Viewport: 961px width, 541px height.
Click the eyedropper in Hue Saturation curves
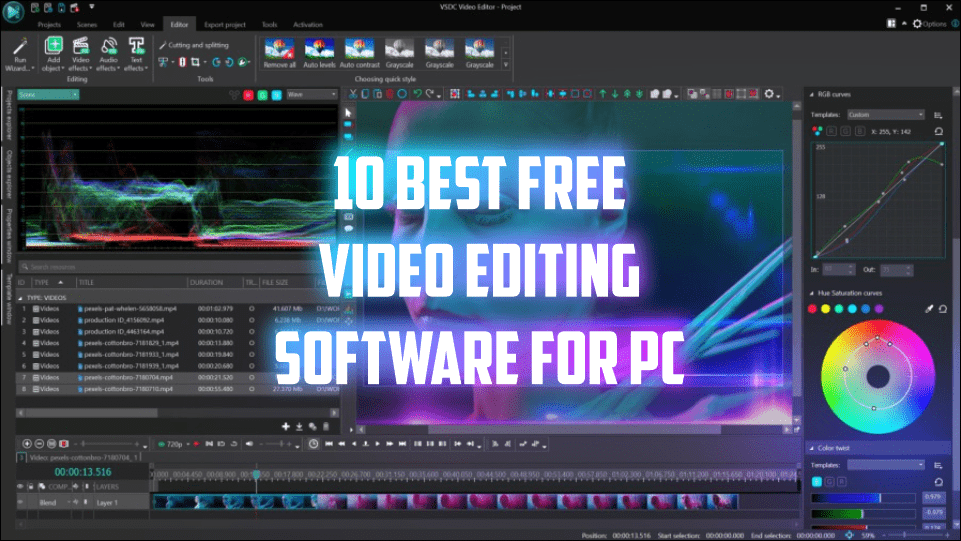929,309
